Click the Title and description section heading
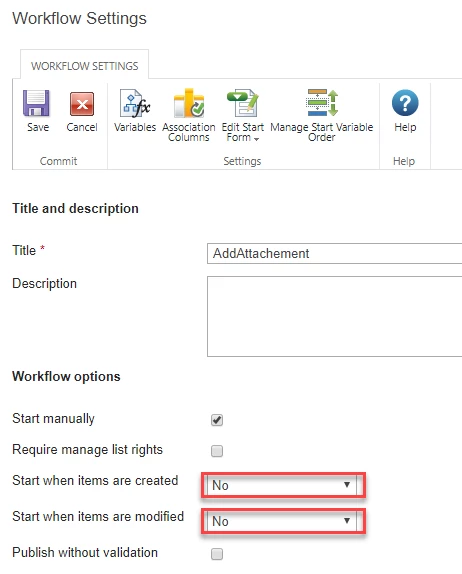This screenshot has width=462, height=574. 75,208
